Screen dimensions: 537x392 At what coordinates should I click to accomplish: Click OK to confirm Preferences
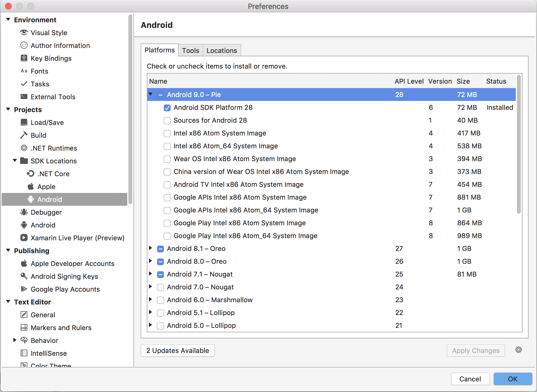[513, 379]
